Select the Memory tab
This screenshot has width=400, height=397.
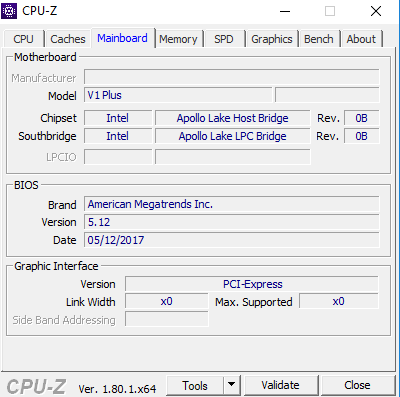pyautogui.click(x=178, y=39)
